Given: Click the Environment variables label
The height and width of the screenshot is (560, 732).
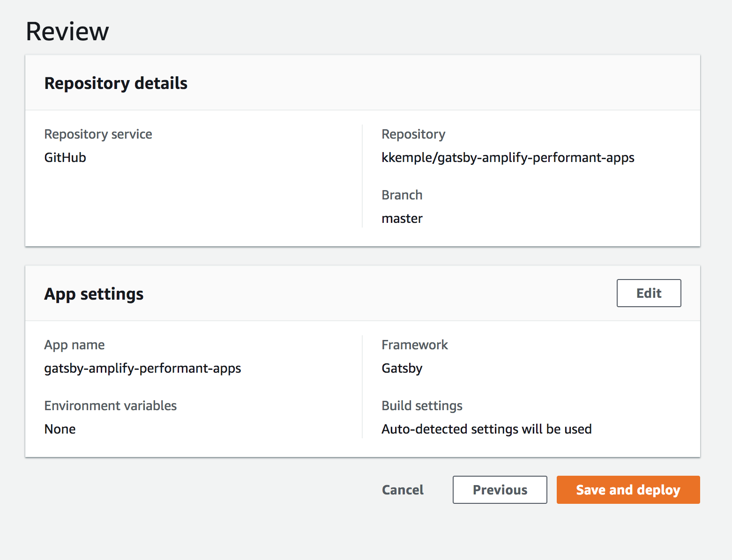Looking at the screenshot, I should pos(111,405).
